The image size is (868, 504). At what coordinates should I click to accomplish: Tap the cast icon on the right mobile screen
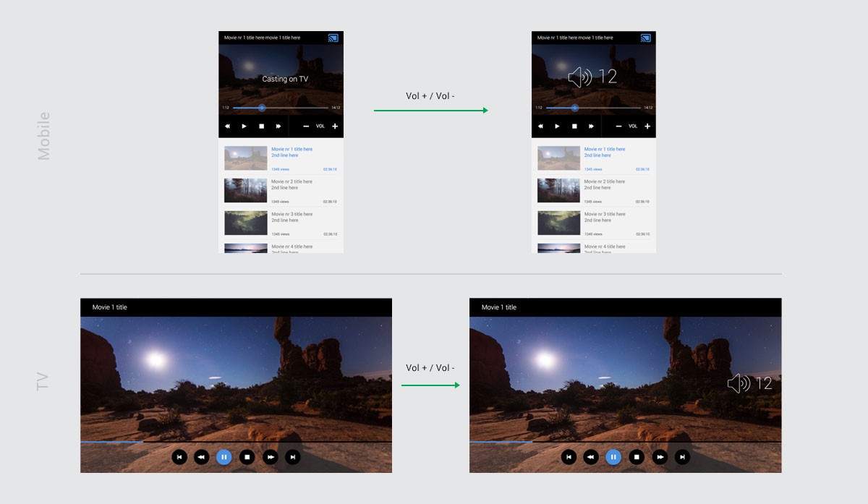[x=646, y=38]
